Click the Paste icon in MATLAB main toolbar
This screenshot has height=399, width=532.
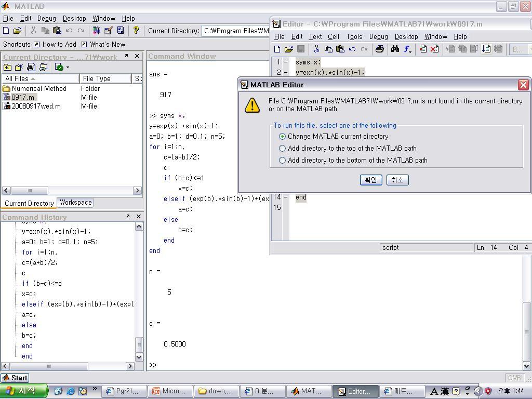57,31
